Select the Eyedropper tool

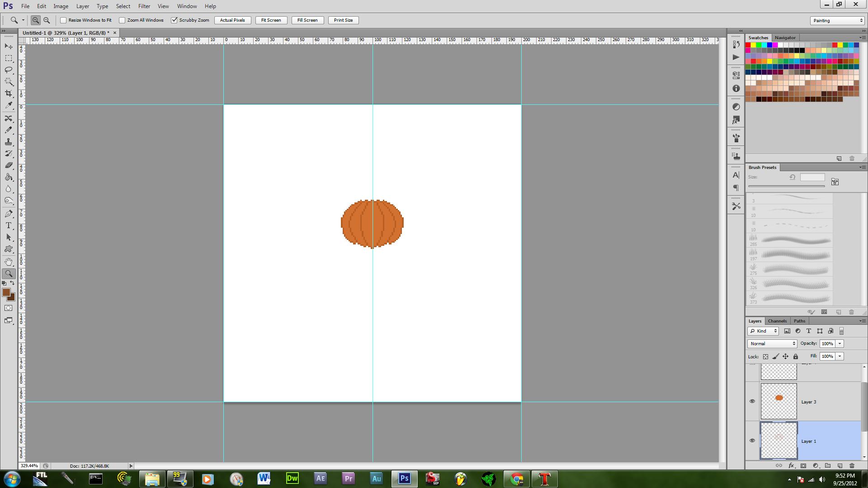click(9, 105)
